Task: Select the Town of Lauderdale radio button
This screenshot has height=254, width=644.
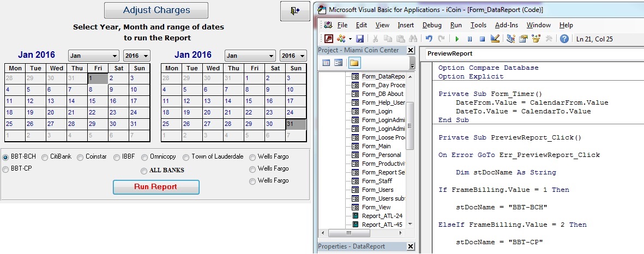Action: pos(186,157)
